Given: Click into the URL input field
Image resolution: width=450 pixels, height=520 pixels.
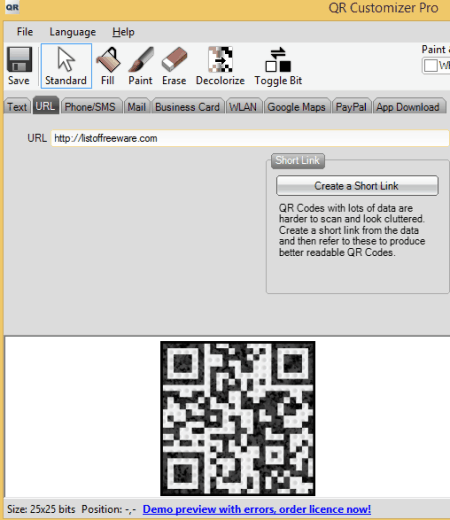Looking at the screenshot, I should pyautogui.click(x=250, y=138).
